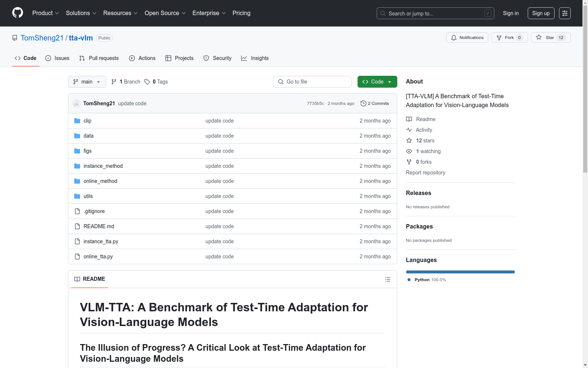Open the 2 Commits link

tap(375, 103)
